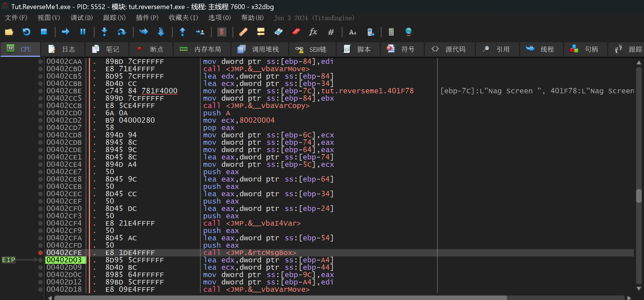
Task: Open the Functions list fx icon
Action: pos(313,32)
